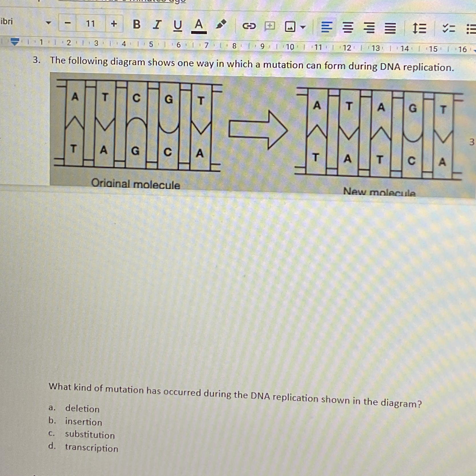Open the highlight color pen tool
The height and width of the screenshot is (476, 476).
coord(221,25)
